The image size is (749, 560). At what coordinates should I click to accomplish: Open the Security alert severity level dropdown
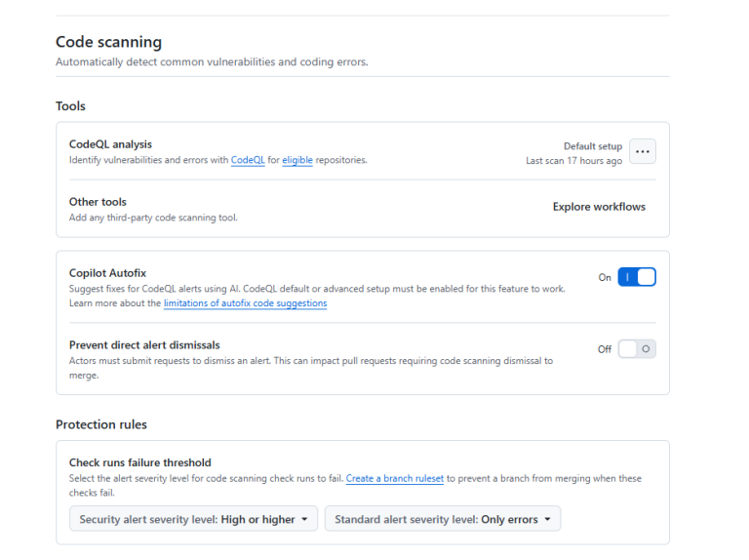coord(193,519)
